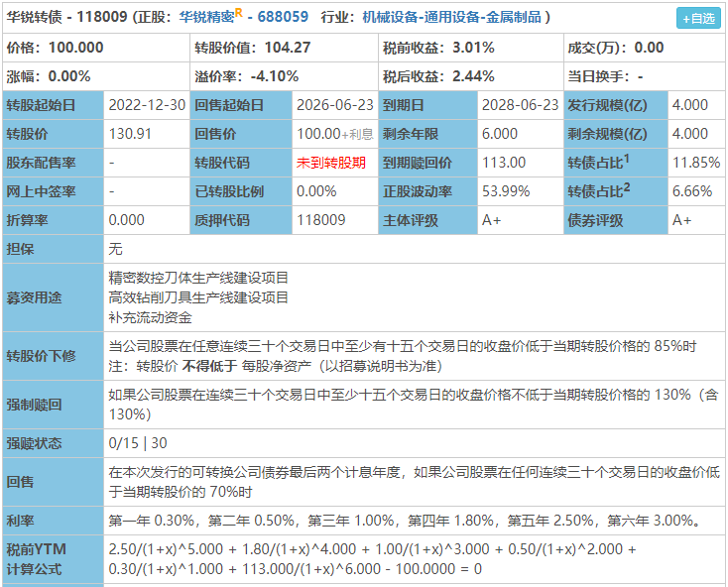This screenshot has height=587, width=728.
Task: Select the 折算率 value 0.000
Action: click(x=126, y=220)
